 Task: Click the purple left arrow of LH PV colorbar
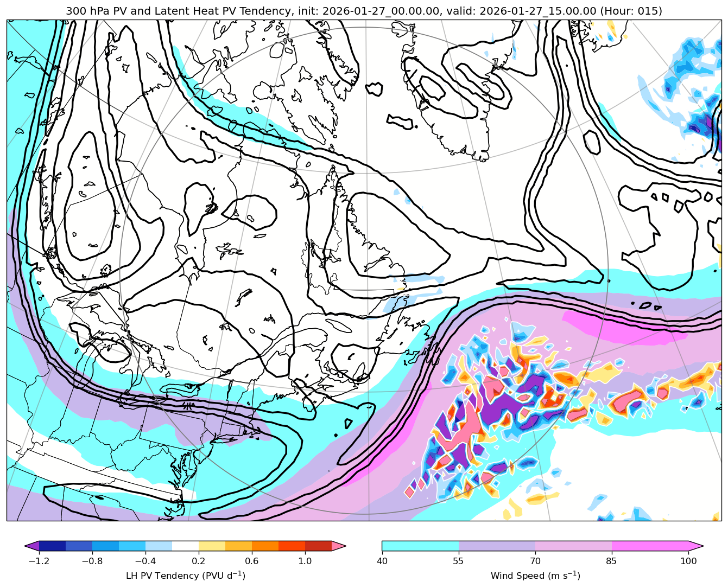(32, 546)
